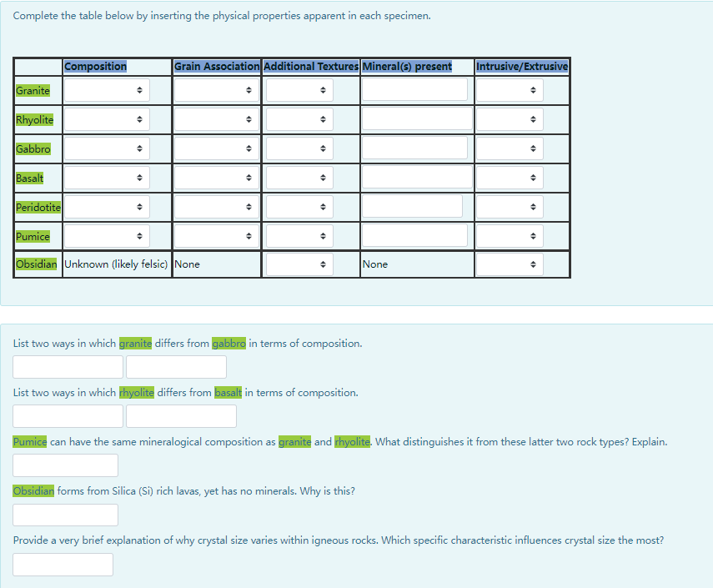Click the Mineral(s) present field for Pumice

pos(414,235)
